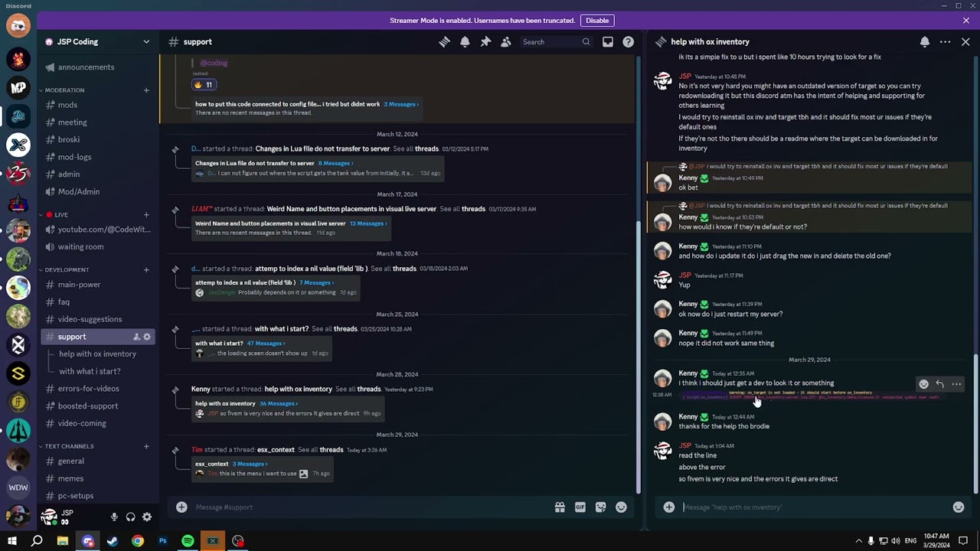Open Windows Start menu
The width and height of the screenshot is (980, 551).
pyautogui.click(x=12, y=541)
